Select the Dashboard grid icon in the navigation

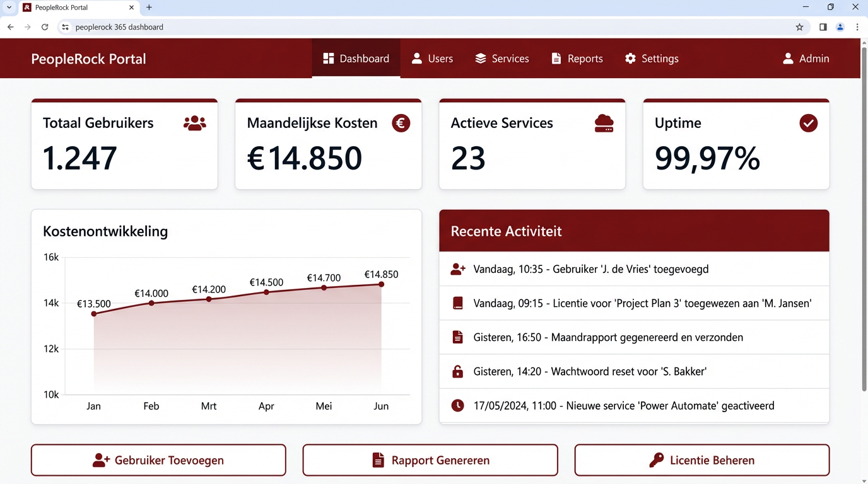pos(328,58)
